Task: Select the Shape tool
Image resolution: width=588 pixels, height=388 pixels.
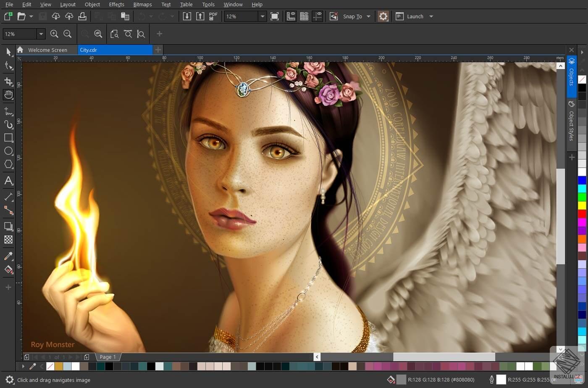Action: (x=8, y=65)
